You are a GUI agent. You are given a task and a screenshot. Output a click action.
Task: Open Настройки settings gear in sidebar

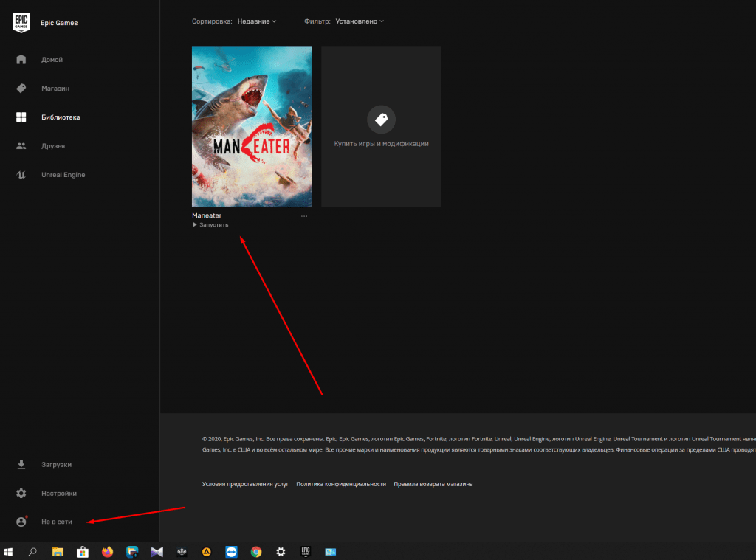21,494
